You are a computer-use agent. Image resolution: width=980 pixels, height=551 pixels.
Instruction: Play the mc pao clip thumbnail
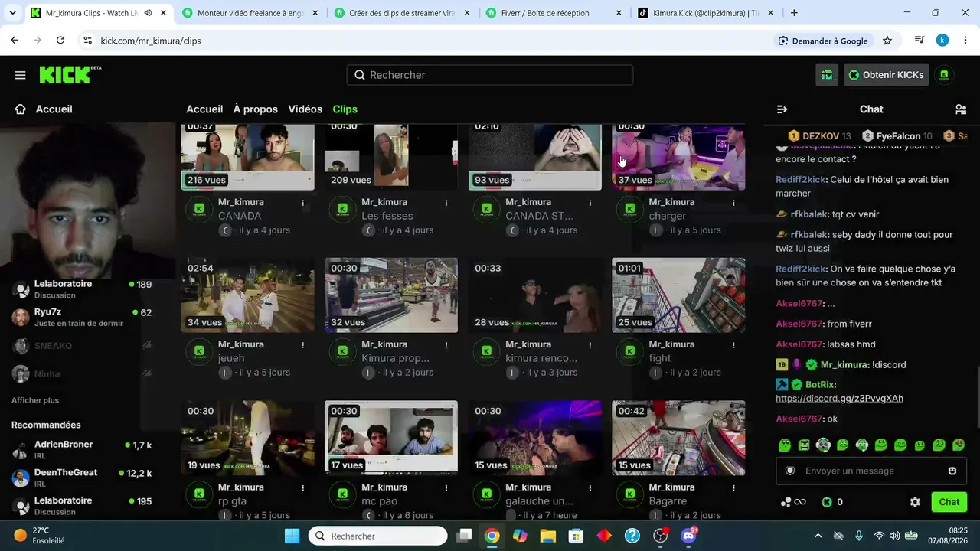[391, 437]
